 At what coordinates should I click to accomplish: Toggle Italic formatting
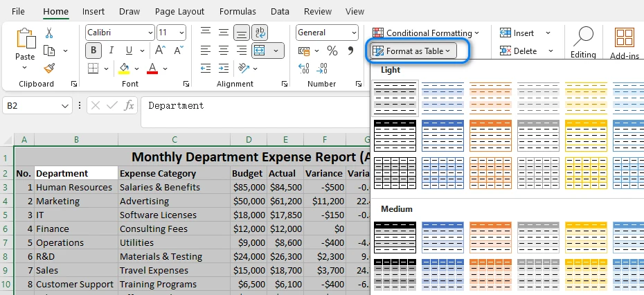click(111, 51)
